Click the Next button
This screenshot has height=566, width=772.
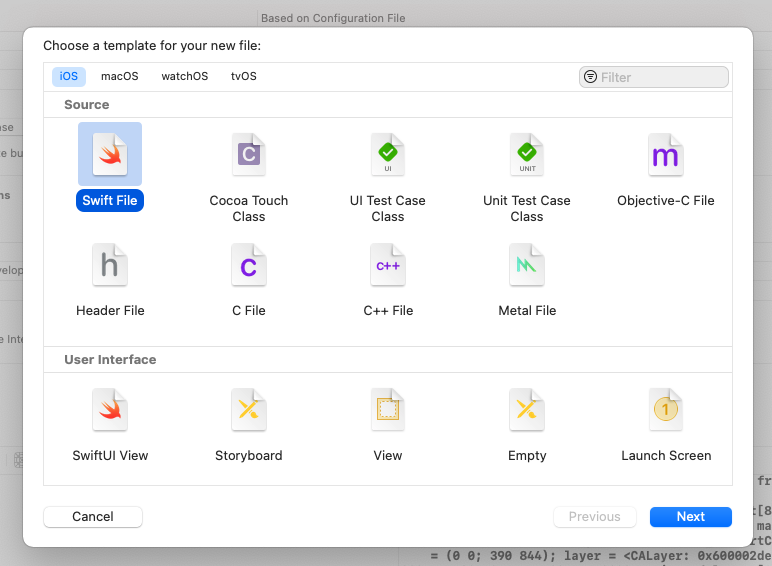click(x=691, y=517)
